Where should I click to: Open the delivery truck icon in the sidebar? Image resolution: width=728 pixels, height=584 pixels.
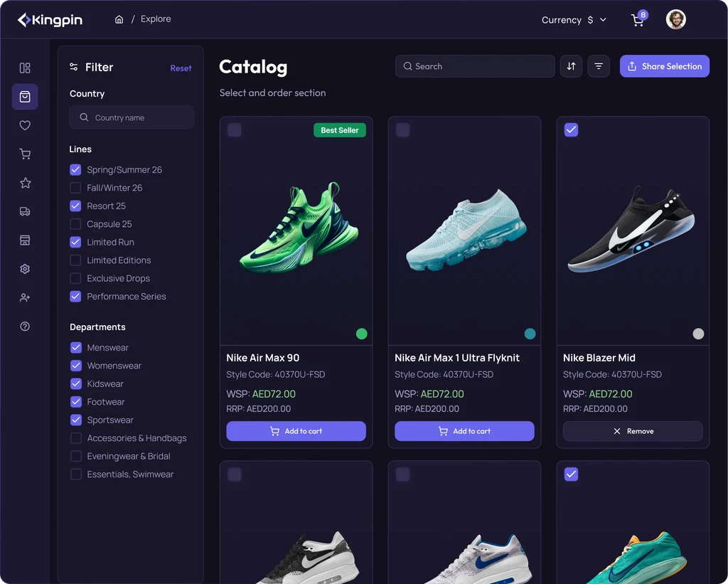[x=25, y=211]
